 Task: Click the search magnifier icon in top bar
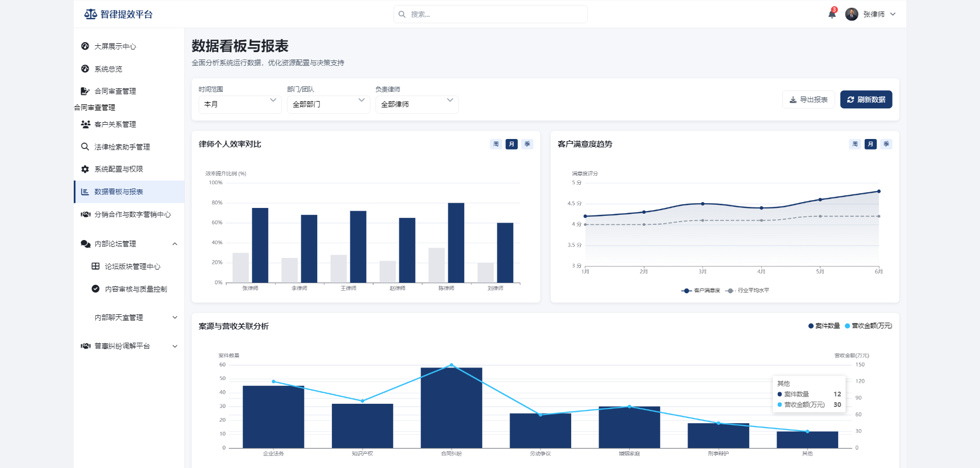tap(402, 14)
